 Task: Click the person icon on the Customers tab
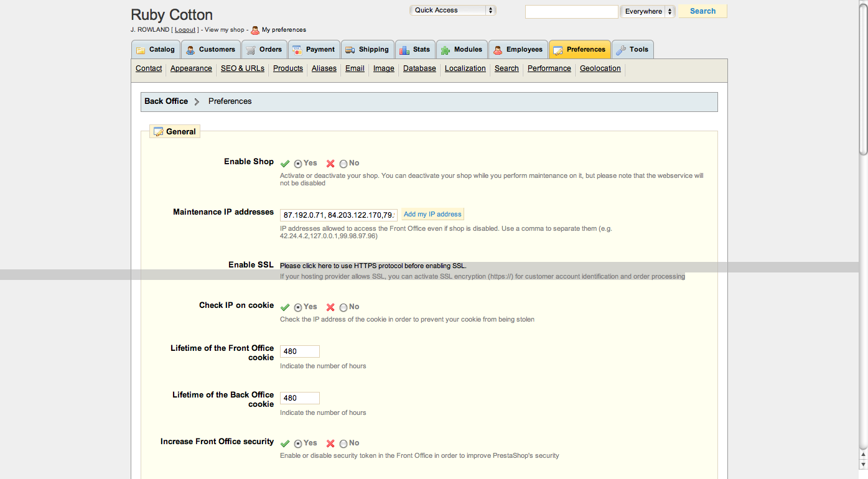[x=190, y=50]
